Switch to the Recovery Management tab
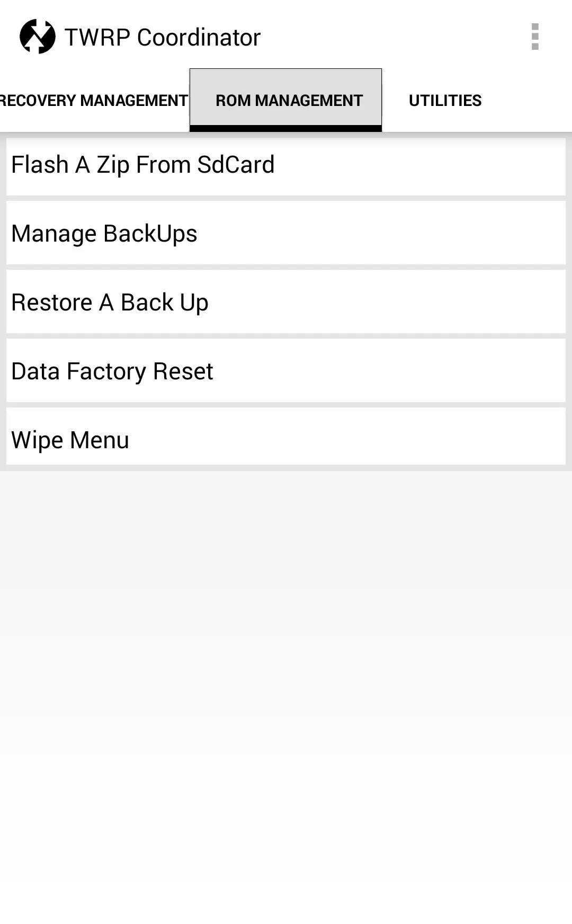This screenshot has width=572, height=924. [x=94, y=100]
